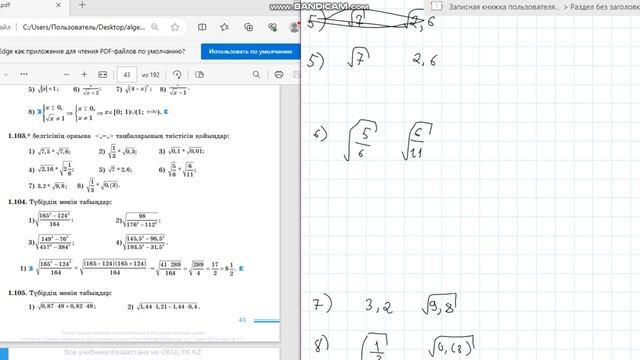Open split screen view icon
Screen dimensions: 640x360
[x=202, y=27]
